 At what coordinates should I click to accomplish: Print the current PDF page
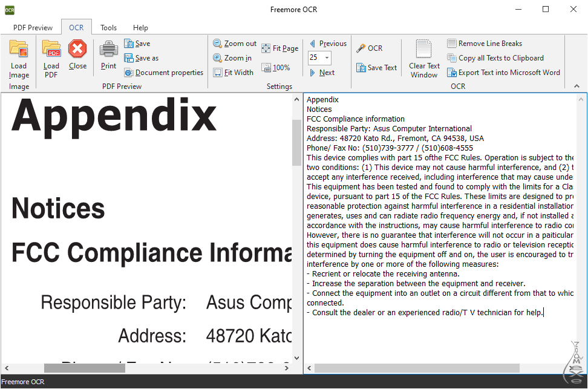[x=108, y=55]
